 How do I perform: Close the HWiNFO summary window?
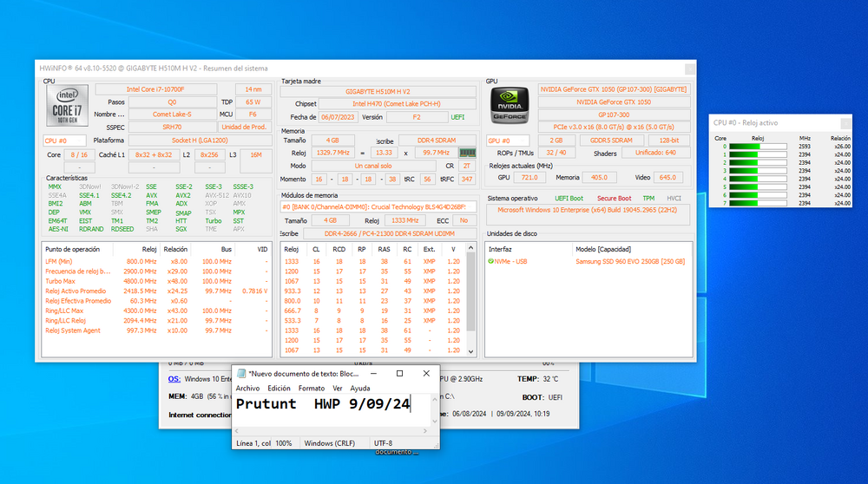pyautogui.click(x=689, y=69)
